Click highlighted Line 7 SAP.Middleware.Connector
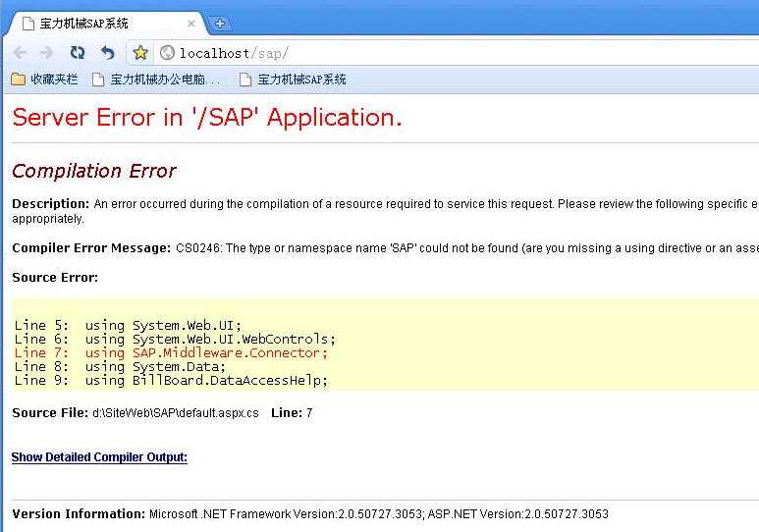759x532 pixels. point(171,352)
